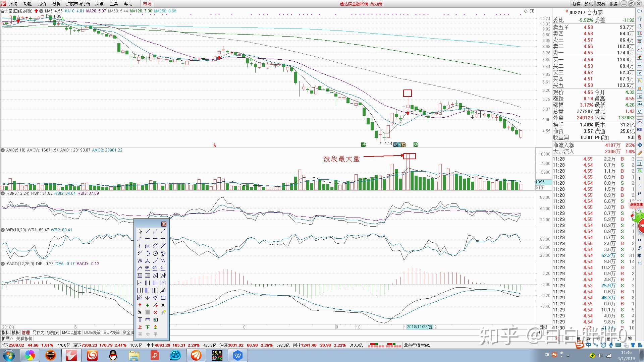Select the arrow pointer drawing tool
This screenshot has height=362, width=644.
140,231
